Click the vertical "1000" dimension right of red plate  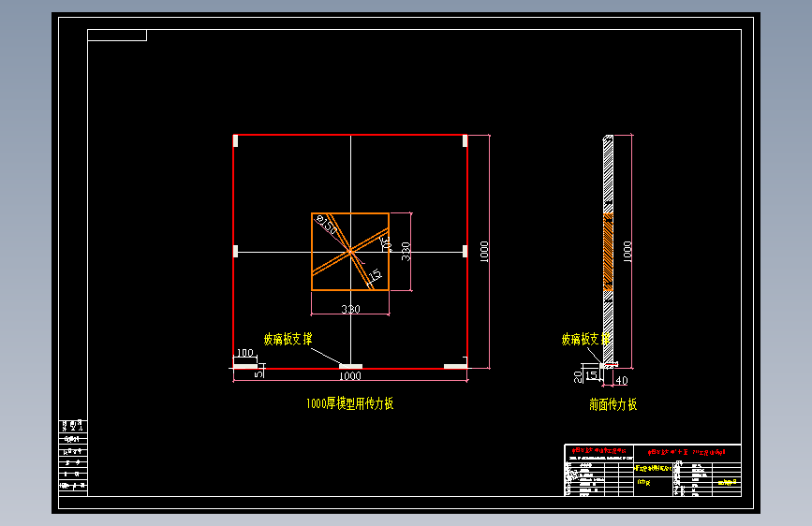click(x=484, y=252)
